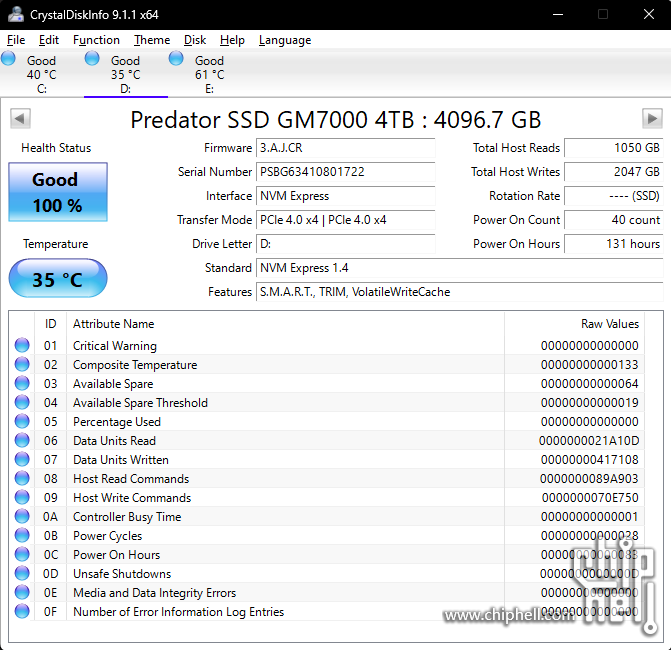Click the status orb for Power Cycles

click(22, 535)
